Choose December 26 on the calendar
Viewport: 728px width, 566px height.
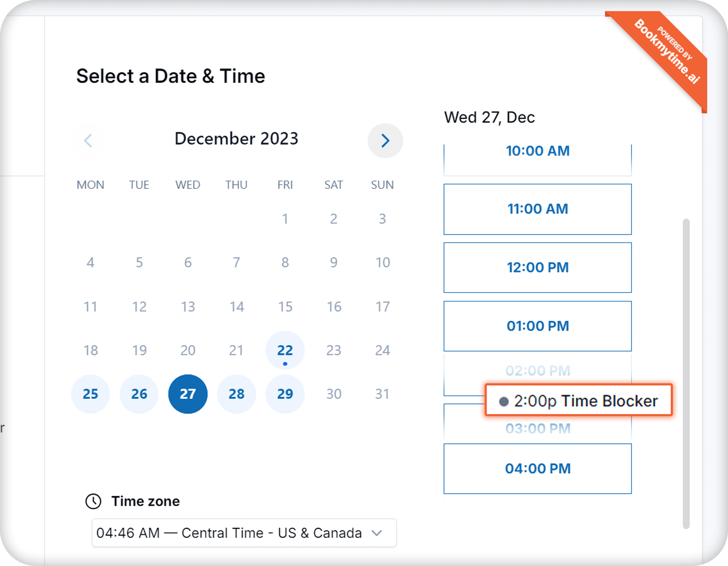(139, 394)
